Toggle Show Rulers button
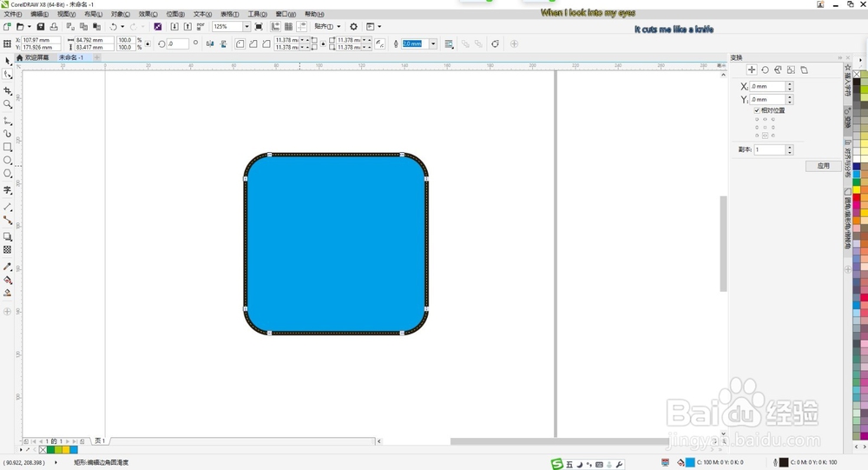This screenshot has height=470, width=868. click(275, 27)
